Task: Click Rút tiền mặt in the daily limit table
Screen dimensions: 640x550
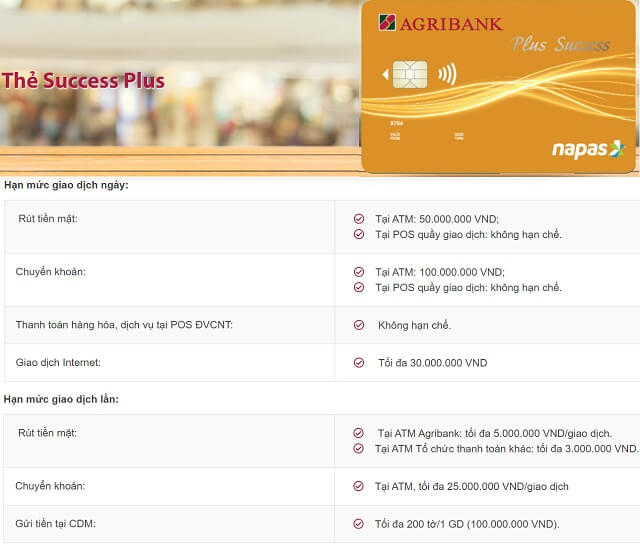Action: click(x=48, y=219)
